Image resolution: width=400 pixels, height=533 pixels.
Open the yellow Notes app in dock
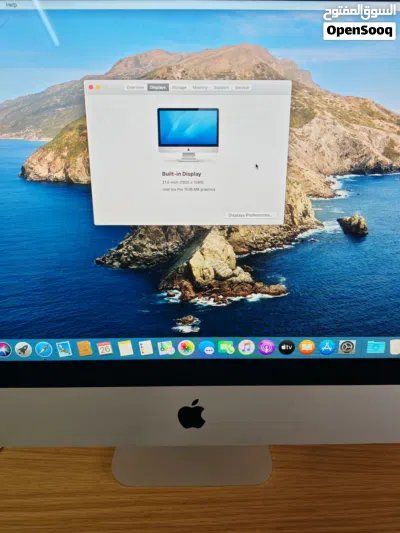tap(125, 348)
